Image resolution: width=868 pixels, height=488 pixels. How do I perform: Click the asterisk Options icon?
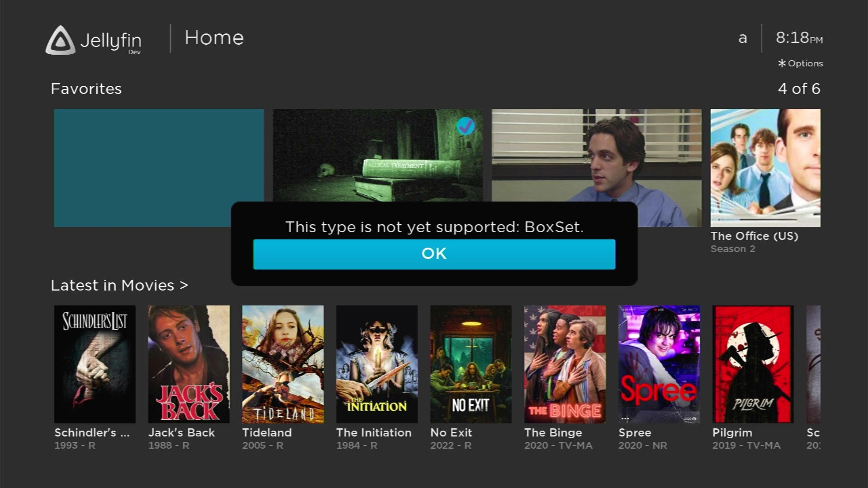point(782,63)
